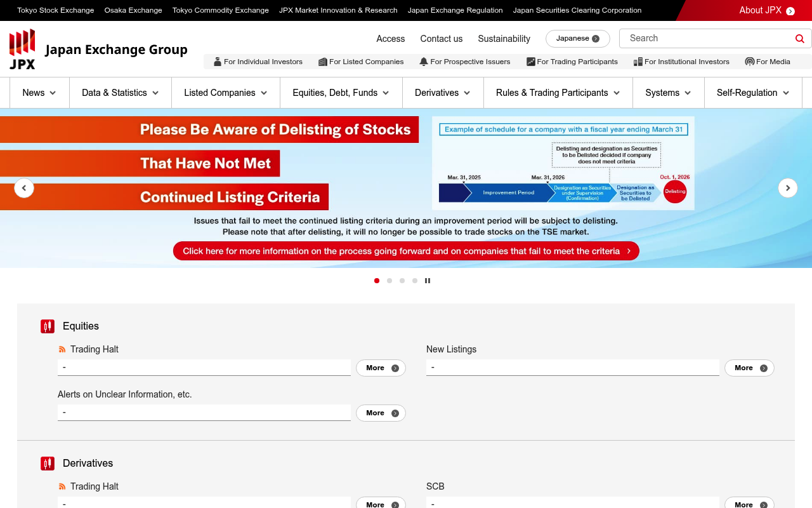Select the second carousel dot
The image size is (812, 508).
pos(390,281)
